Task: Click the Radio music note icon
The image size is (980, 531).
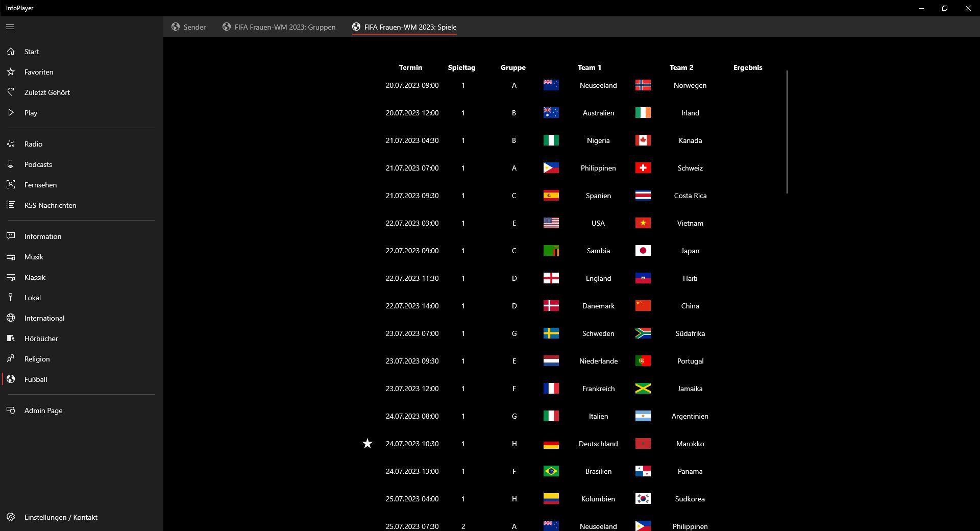Action: 11,144
